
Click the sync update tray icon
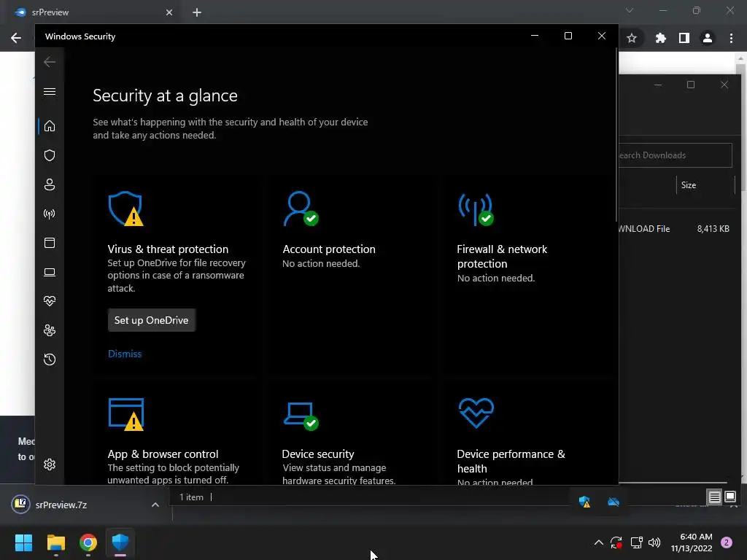(x=616, y=542)
